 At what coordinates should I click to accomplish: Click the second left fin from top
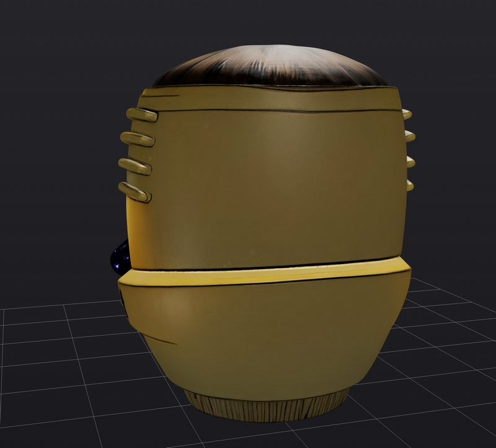[x=137, y=139]
